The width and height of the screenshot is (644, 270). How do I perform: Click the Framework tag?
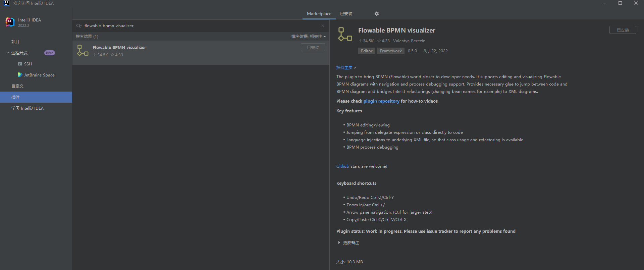(x=391, y=51)
